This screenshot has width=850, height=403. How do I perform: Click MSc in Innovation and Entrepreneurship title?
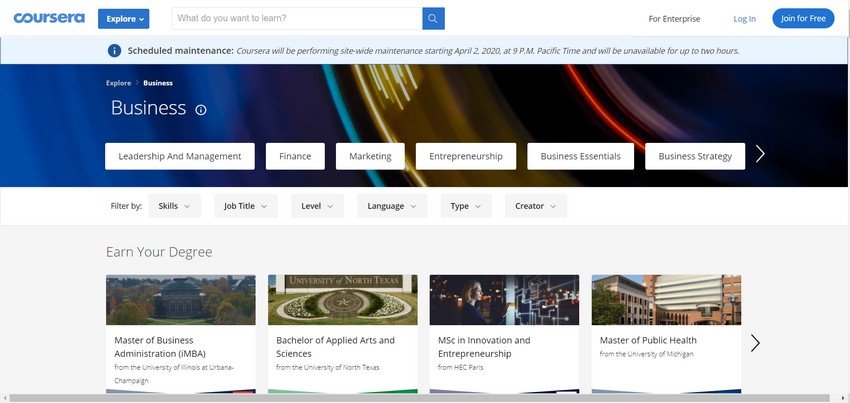484,347
